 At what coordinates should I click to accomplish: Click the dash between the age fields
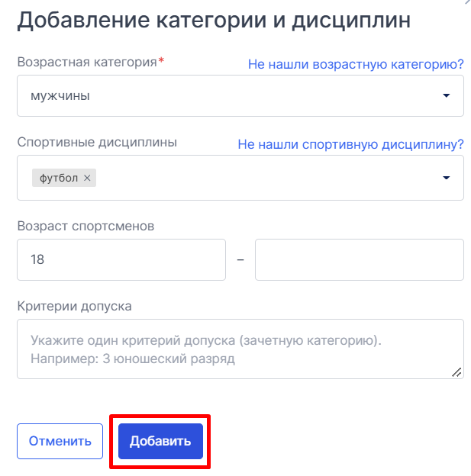(x=240, y=260)
